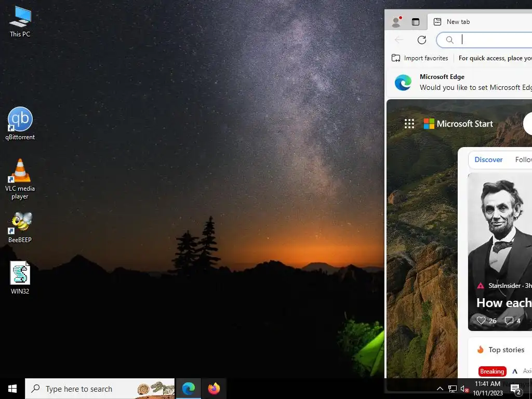This screenshot has width=532, height=399.
Task: Click the StarsInsider source label
Action: click(504, 286)
